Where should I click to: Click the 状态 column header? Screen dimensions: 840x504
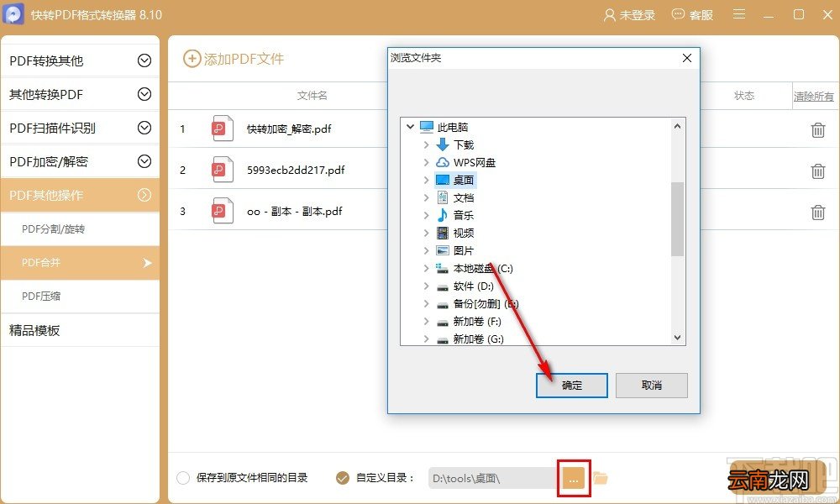744,95
